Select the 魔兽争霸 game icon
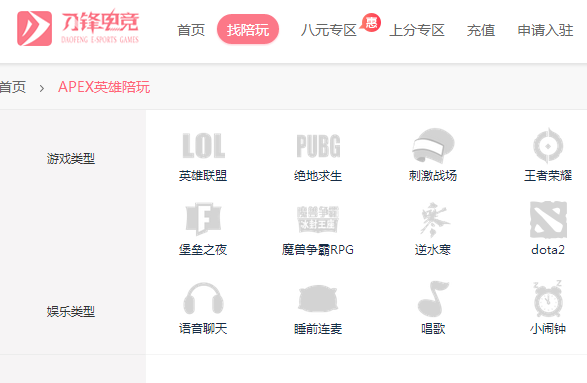 [x=318, y=219]
